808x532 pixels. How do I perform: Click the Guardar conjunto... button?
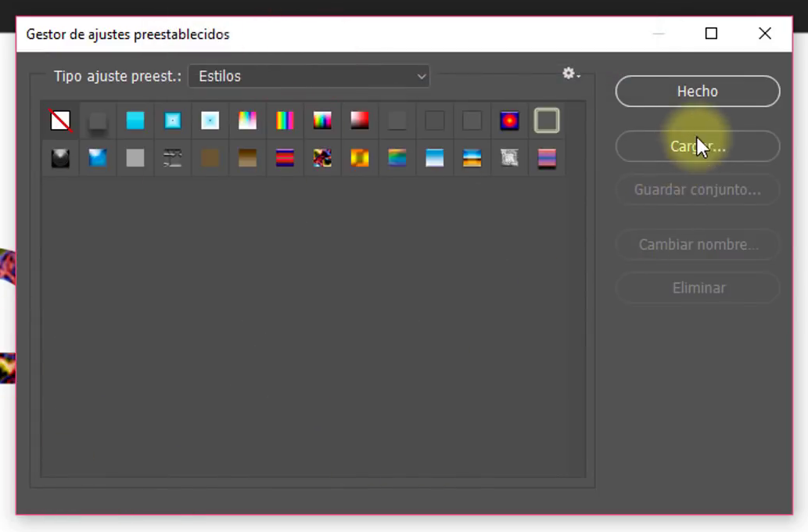click(697, 190)
